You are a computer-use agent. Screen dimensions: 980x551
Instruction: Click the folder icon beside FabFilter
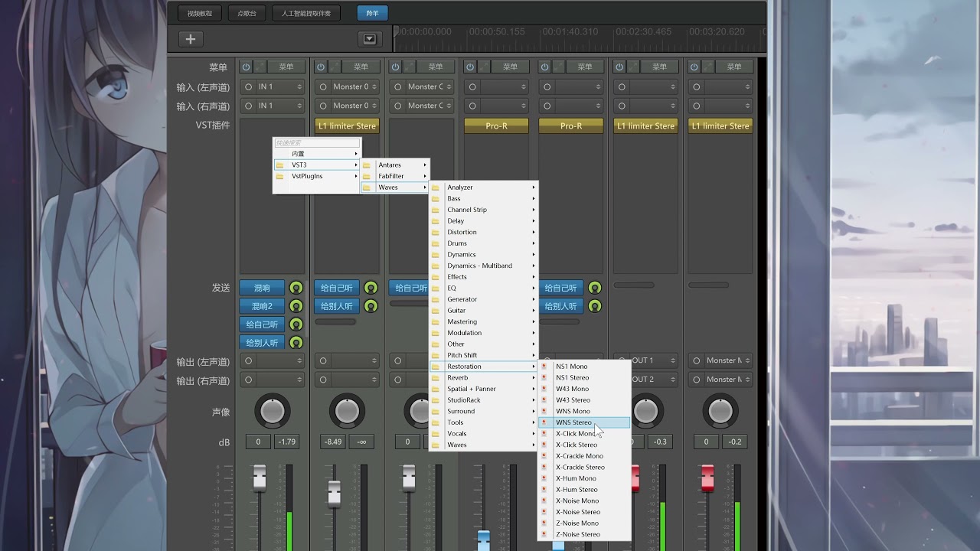366,176
